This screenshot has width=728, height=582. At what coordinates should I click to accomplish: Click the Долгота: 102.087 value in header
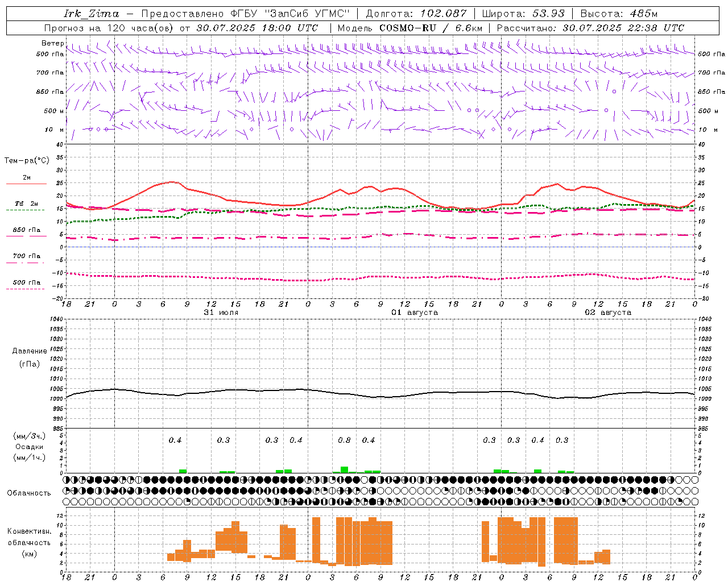(416, 14)
